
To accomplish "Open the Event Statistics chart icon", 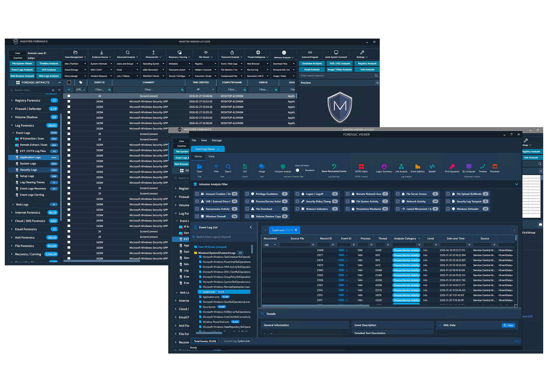I will 418,167.
